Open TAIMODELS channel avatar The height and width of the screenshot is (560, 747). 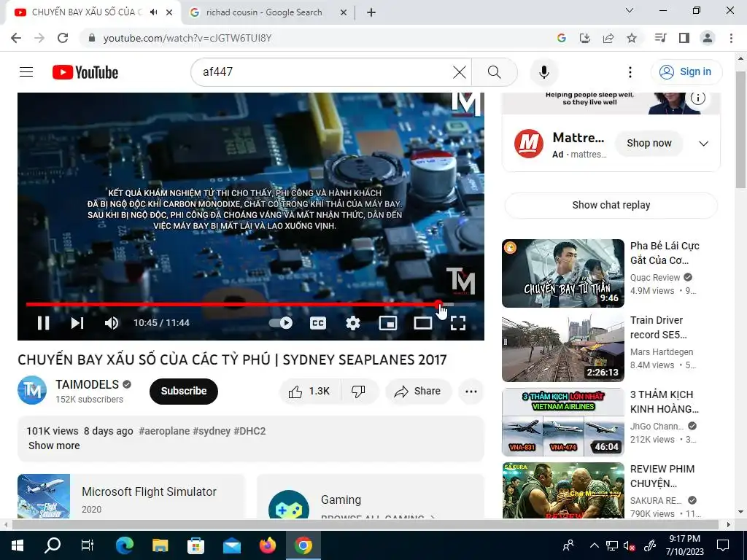(32, 391)
